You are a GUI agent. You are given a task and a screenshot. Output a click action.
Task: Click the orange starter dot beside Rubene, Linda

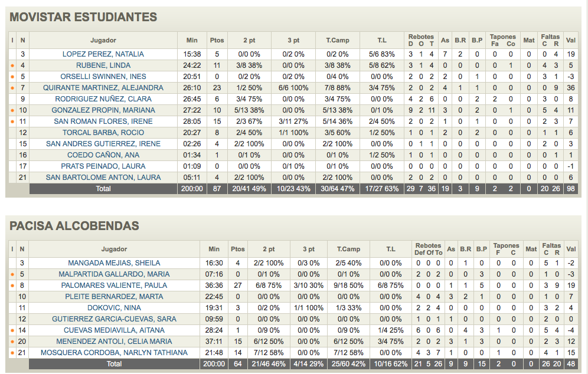point(12,65)
